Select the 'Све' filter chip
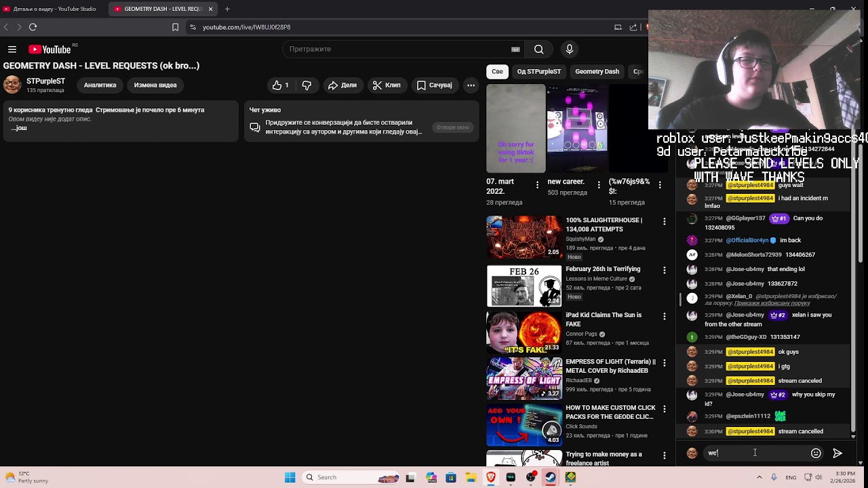The width and height of the screenshot is (868, 488). (497, 71)
